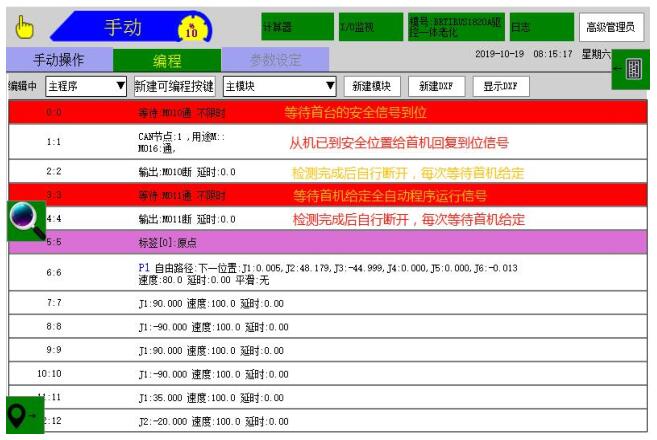Open the I/O监视 monitor button
657x440 pixels.
click(x=371, y=27)
